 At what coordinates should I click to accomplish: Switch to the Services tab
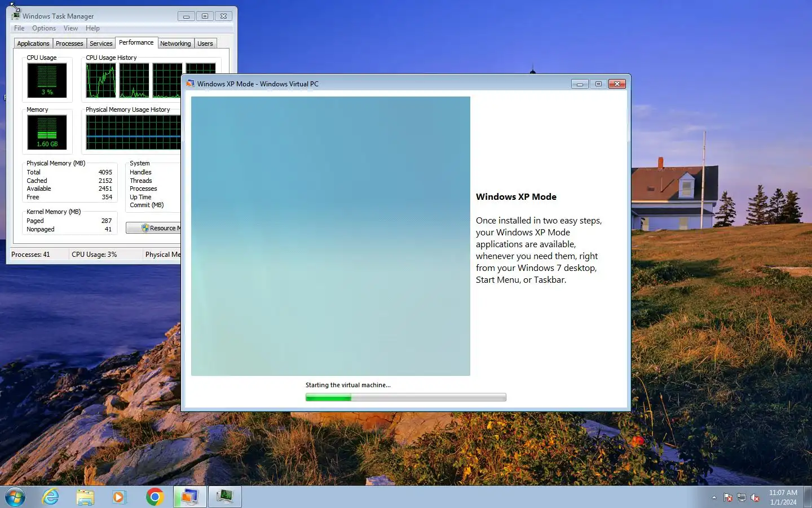pyautogui.click(x=101, y=43)
